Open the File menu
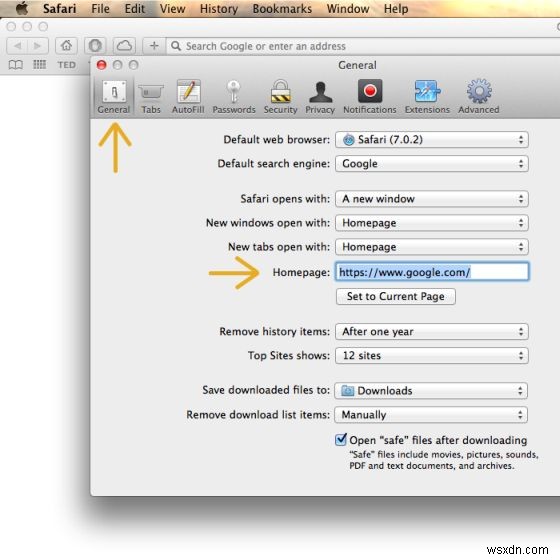 (100, 9)
